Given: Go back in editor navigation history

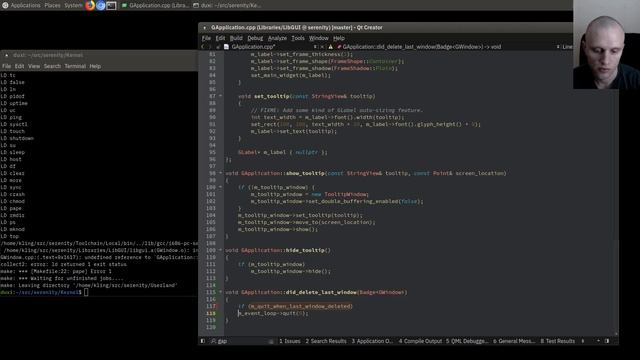Looking at the screenshot, I should point(203,47).
